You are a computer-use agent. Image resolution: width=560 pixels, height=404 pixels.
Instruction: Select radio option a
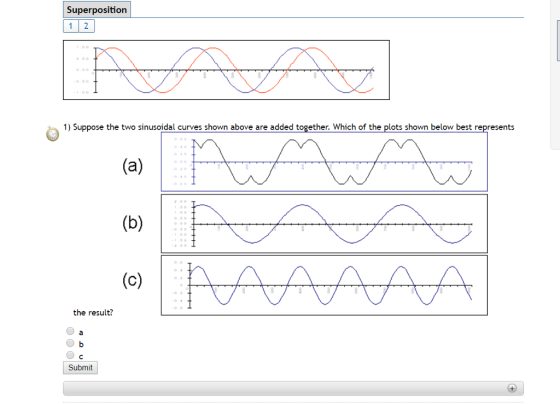click(70, 331)
